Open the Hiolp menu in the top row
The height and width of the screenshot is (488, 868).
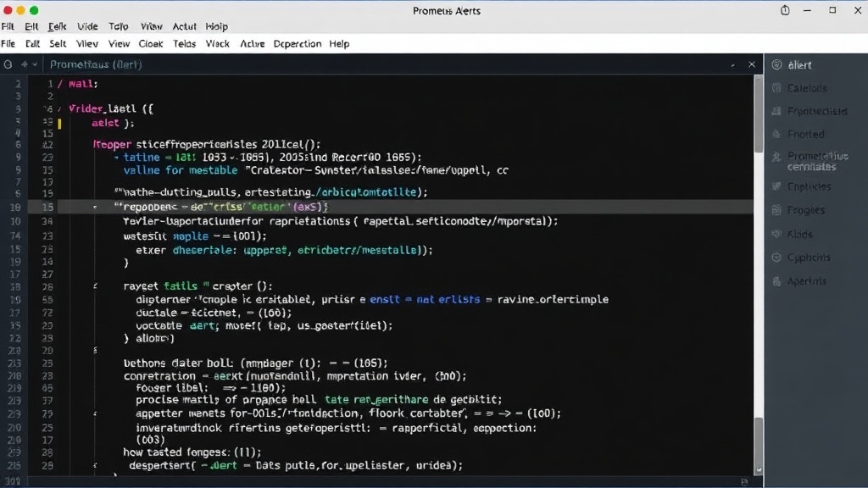216,26
